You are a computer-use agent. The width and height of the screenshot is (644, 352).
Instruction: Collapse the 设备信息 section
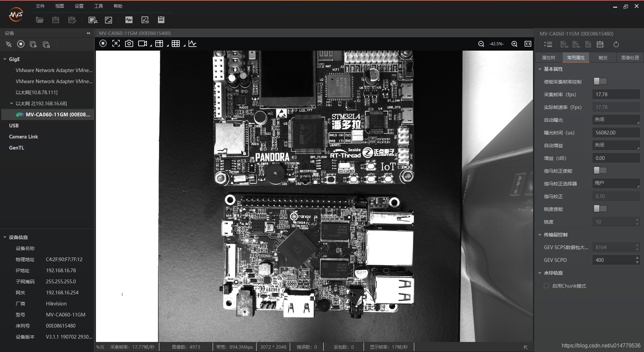coord(5,237)
